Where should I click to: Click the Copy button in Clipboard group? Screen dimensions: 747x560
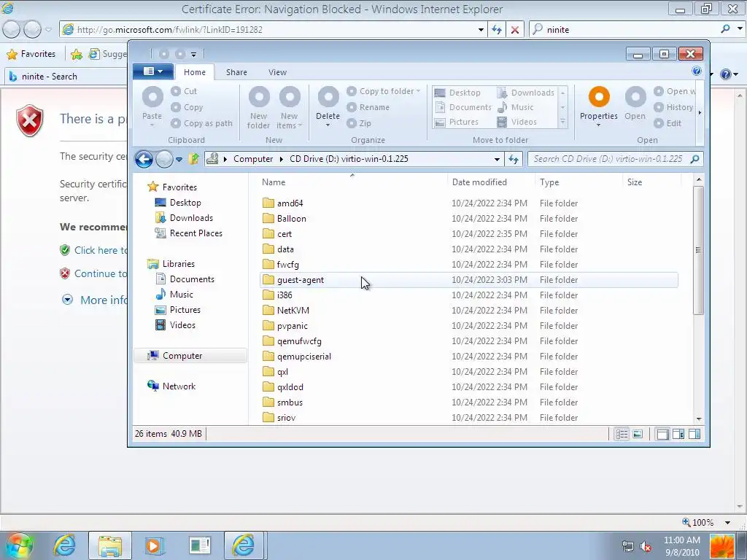pos(187,107)
